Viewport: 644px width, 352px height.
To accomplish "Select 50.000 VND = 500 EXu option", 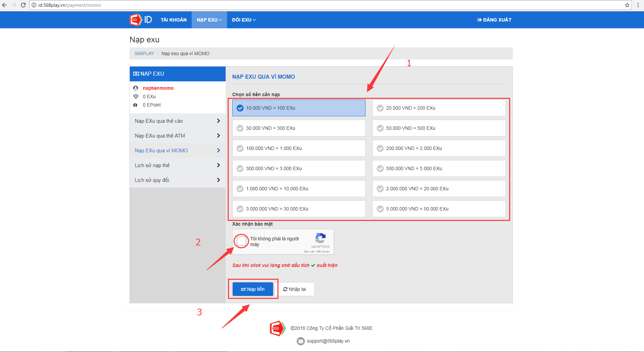I will pyautogui.click(x=439, y=128).
